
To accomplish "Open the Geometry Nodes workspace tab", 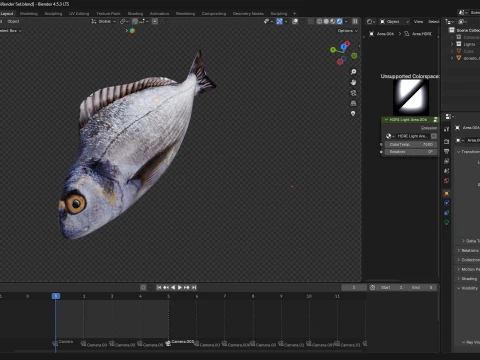I will 248,14.
